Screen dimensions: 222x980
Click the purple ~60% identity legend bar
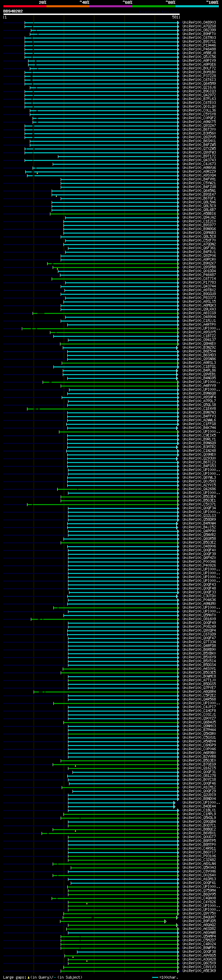(x=111, y=6)
